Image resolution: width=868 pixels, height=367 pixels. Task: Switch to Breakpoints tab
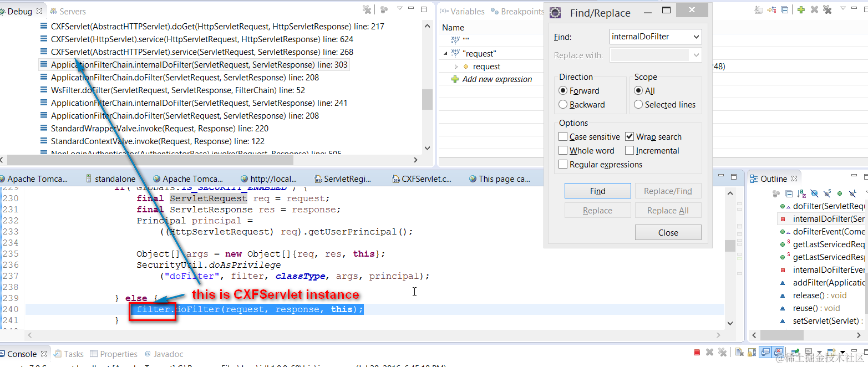pyautogui.click(x=517, y=11)
